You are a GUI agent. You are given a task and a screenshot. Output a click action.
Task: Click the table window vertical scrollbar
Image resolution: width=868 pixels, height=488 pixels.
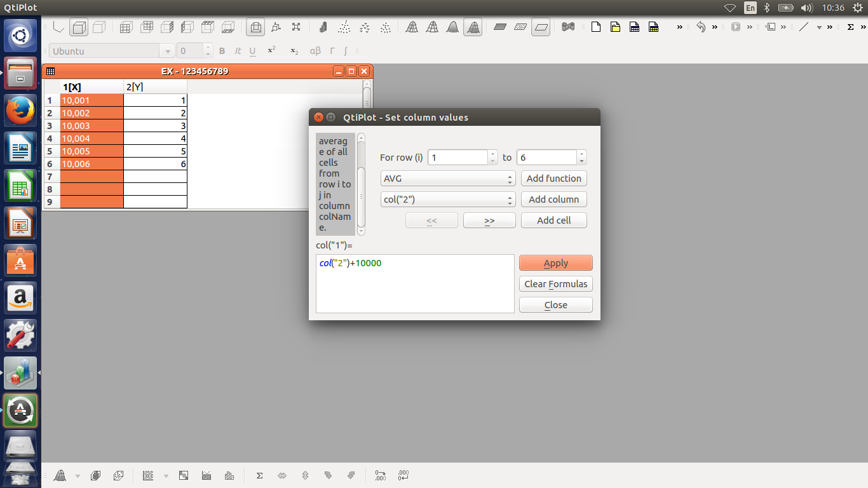point(367,144)
